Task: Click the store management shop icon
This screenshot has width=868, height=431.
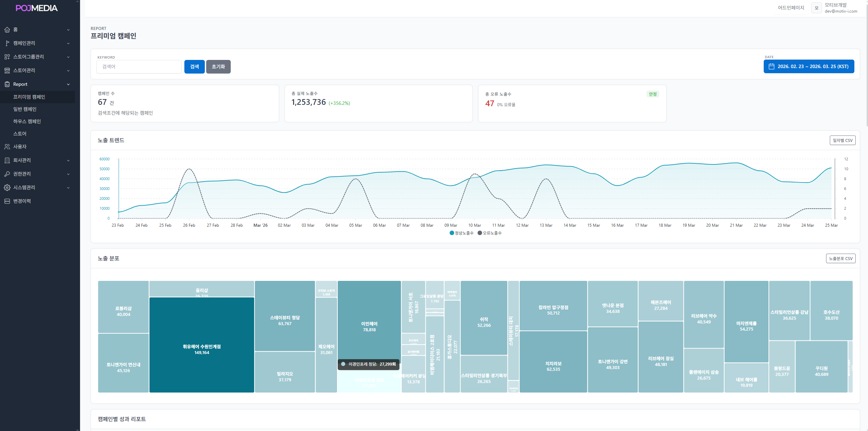Action: (7, 70)
